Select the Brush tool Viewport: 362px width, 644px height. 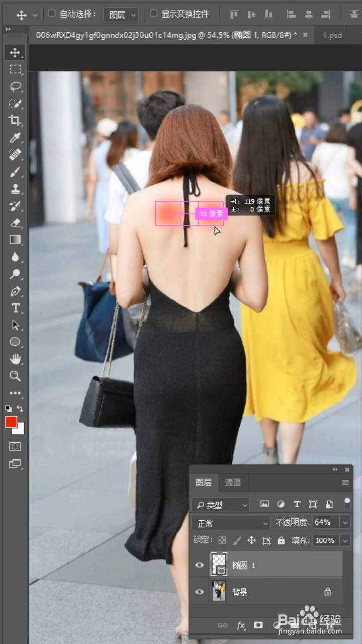(15, 172)
